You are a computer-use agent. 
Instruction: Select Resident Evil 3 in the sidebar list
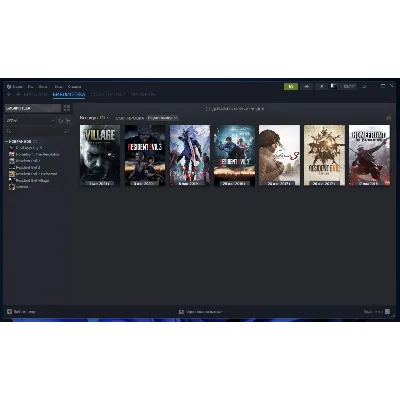(24, 167)
